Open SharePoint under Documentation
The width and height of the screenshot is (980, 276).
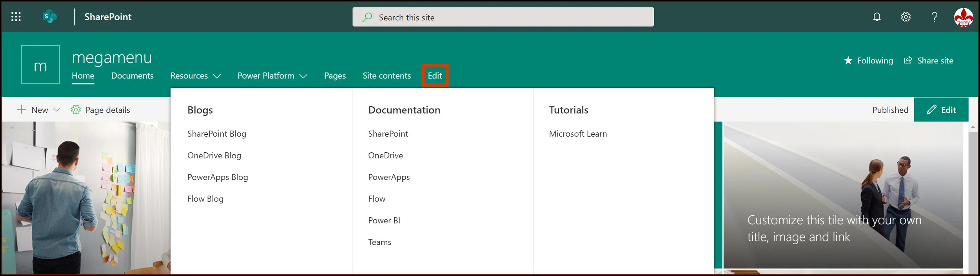(388, 134)
